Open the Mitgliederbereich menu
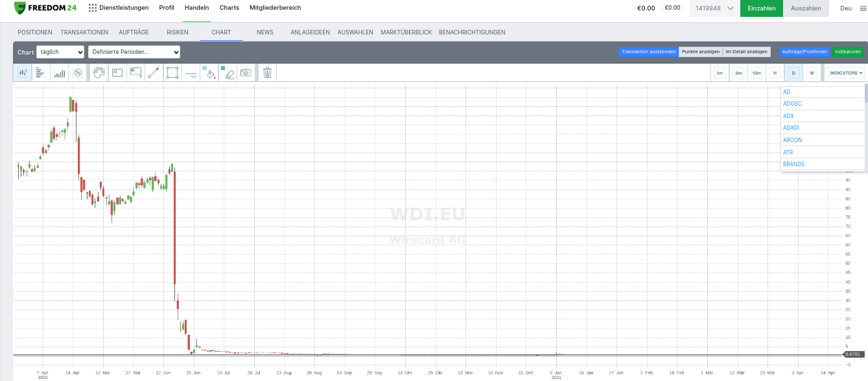 [x=276, y=8]
